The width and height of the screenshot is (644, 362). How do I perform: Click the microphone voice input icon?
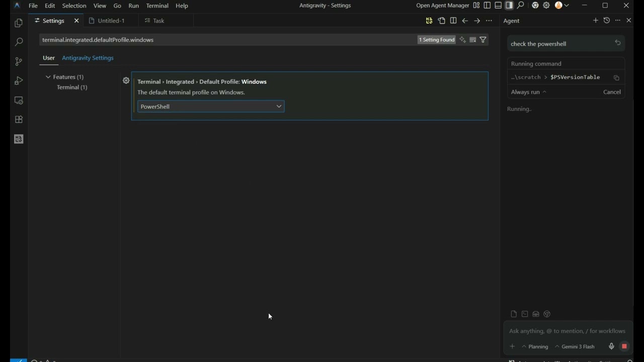(x=611, y=346)
